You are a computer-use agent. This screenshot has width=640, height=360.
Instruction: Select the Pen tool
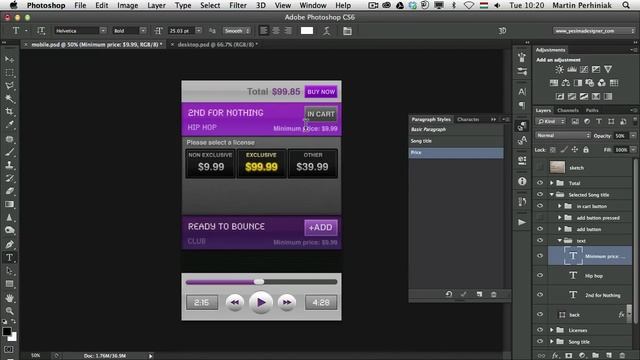pos(9,244)
